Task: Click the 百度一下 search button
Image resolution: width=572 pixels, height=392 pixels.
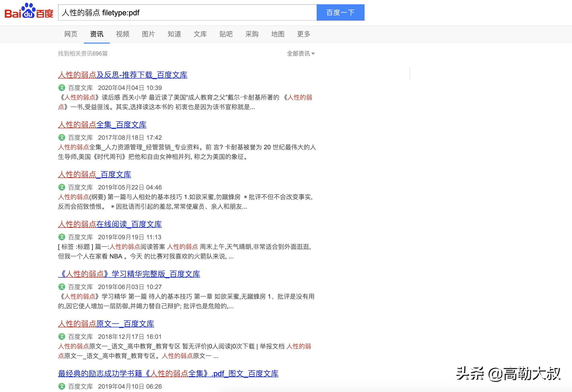Action: (x=340, y=12)
